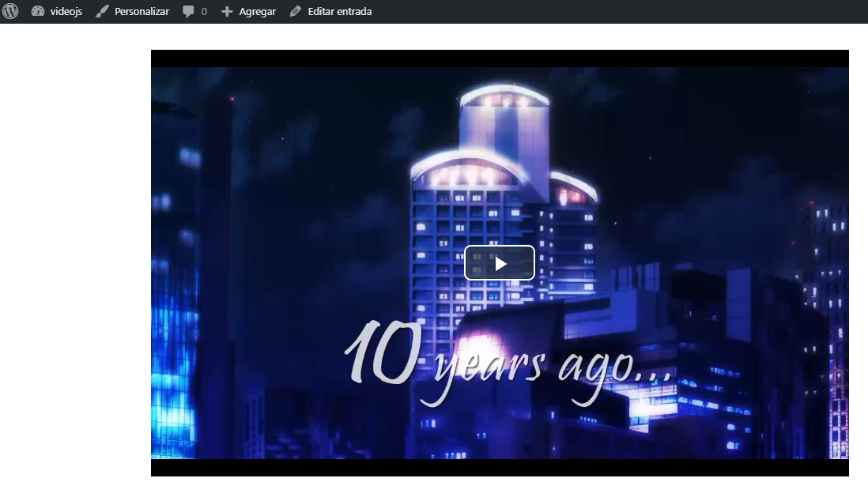Screen dimensions: 868x482
Task: Click the dashboard gauge icon beside videojs
Action: pyautogui.click(x=38, y=11)
